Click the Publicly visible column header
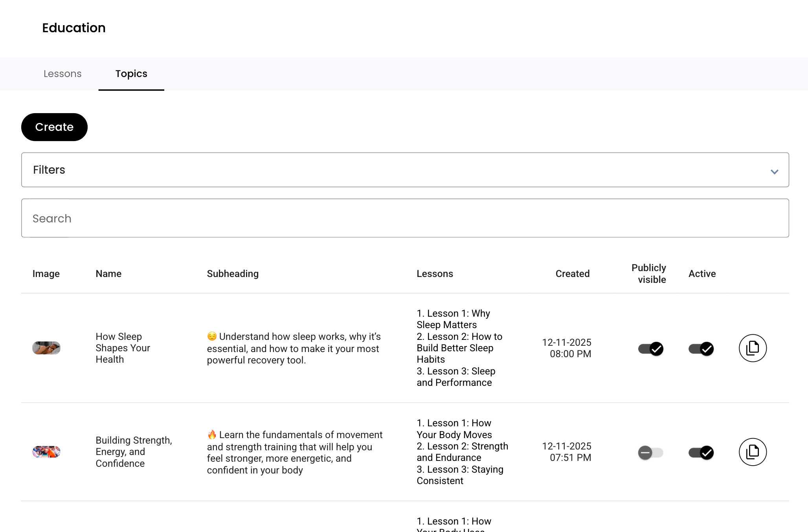The image size is (808, 532). (649, 274)
